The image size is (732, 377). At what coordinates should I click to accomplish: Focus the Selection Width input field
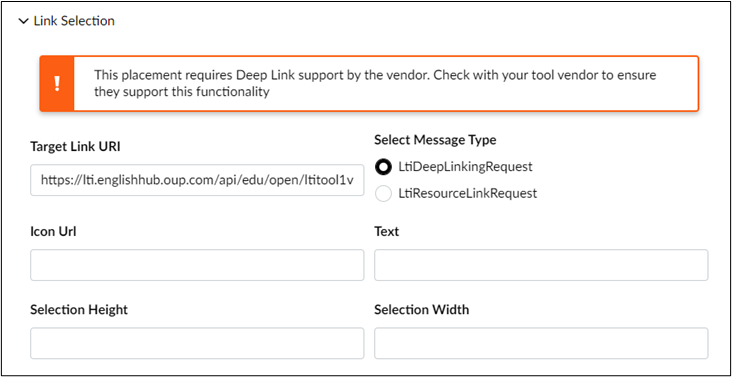(541, 343)
